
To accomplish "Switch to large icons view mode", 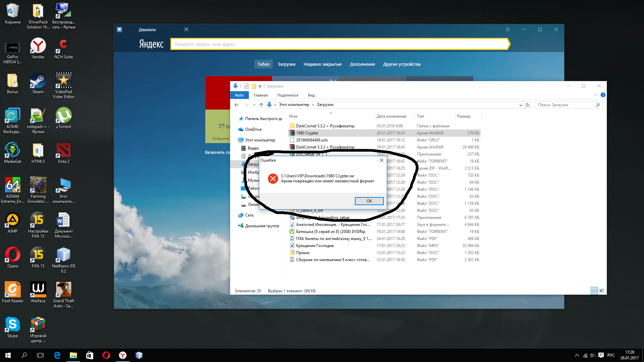I will (602, 291).
